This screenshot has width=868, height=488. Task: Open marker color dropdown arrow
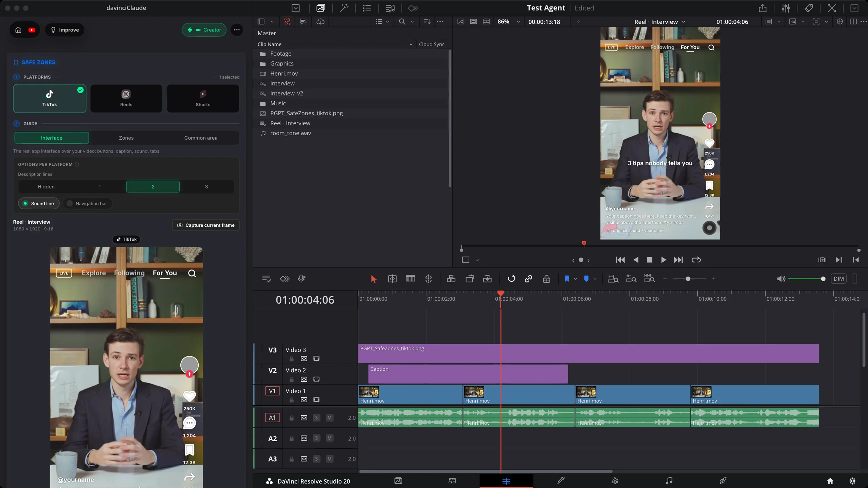pyautogui.click(x=595, y=279)
